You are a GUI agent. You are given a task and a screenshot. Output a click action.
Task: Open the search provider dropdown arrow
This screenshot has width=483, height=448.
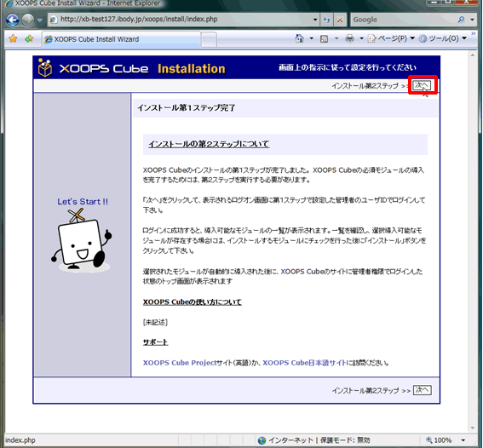click(x=472, y=20)
